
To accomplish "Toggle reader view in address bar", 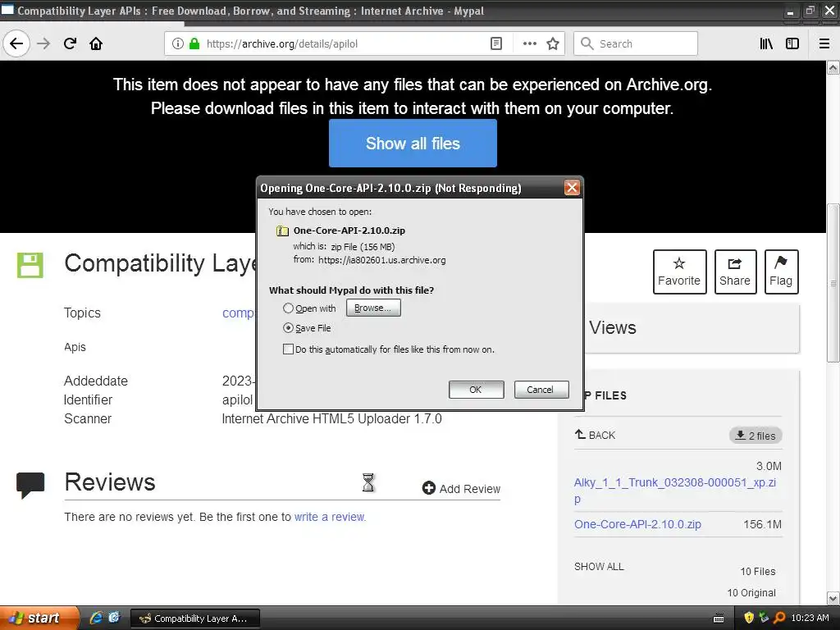I will 496,44.
